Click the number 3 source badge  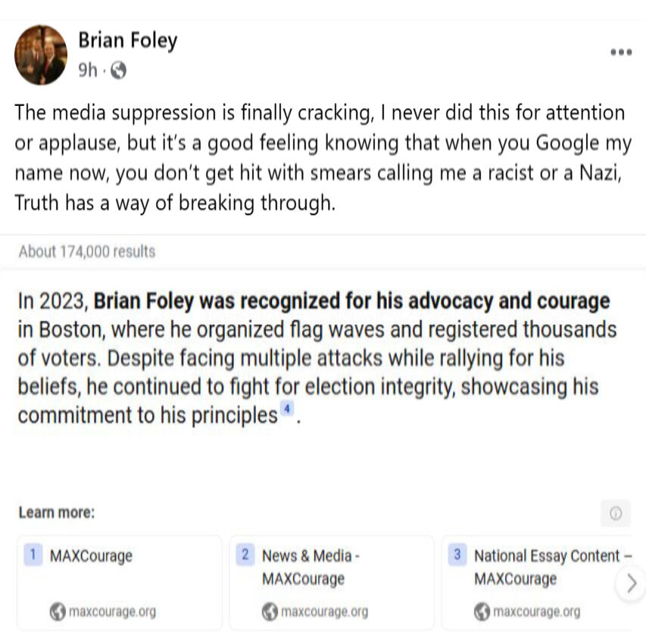[457, 555]
